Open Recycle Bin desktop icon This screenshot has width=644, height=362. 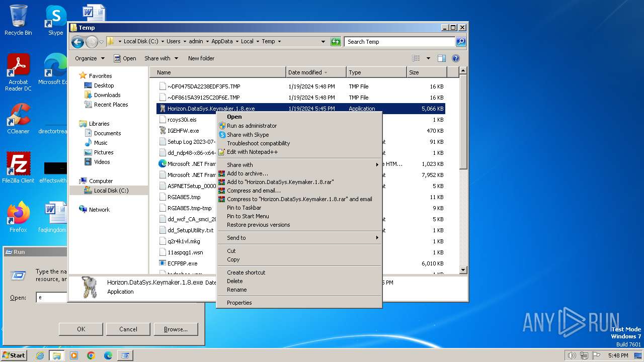point(18,20)
